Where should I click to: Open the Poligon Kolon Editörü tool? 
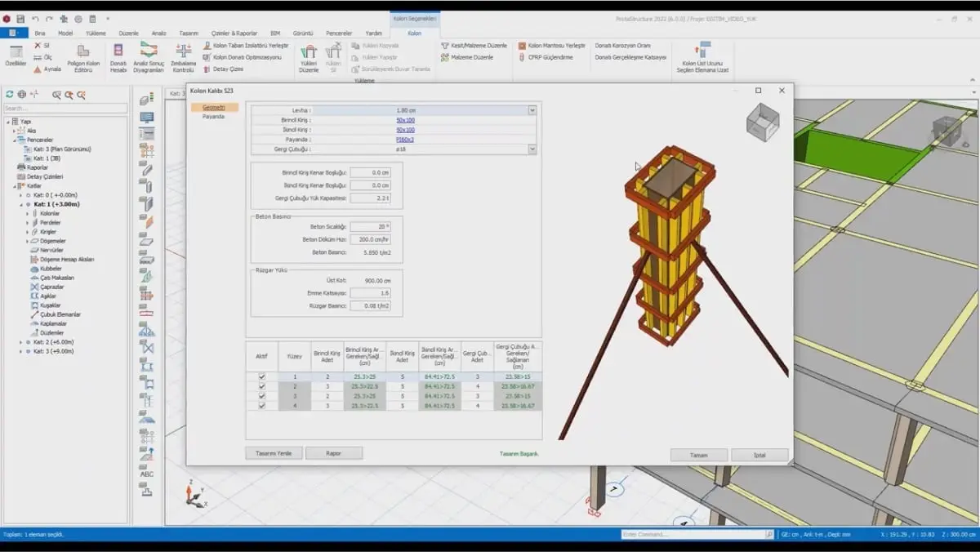[82, 56]
